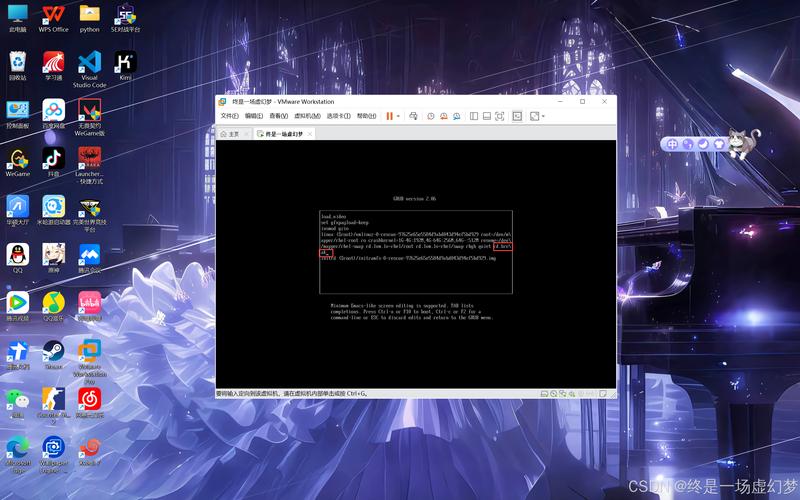Click the revert to snapshot icon
Viewport: 800px width, 500px height.
pos(443,116)
